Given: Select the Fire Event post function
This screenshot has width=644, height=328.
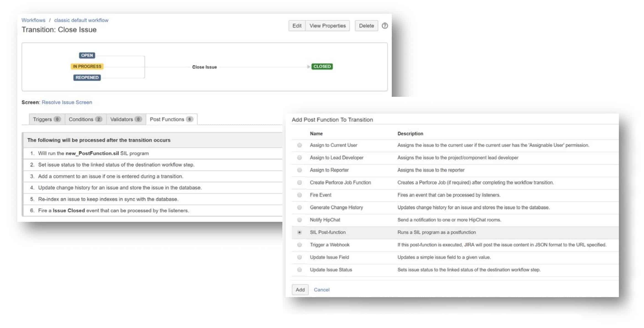Looking at the screenshot, I should tap(299, 195).
